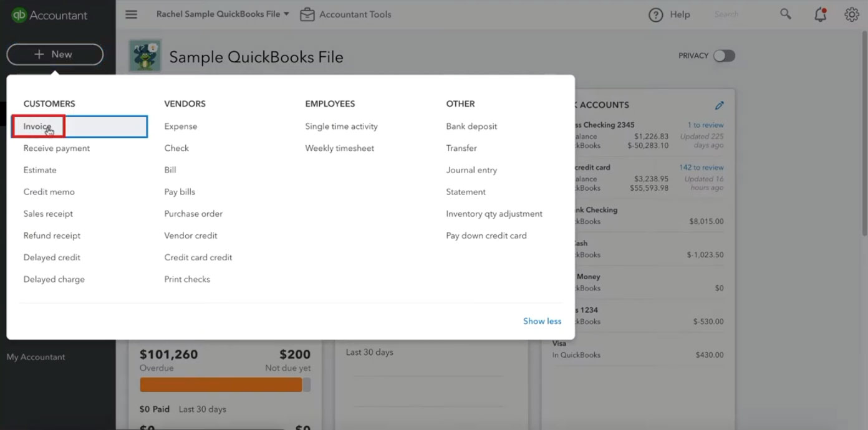Expand the Rachel Sample QuickBooks File dropdown

click(x=223, y=14)
